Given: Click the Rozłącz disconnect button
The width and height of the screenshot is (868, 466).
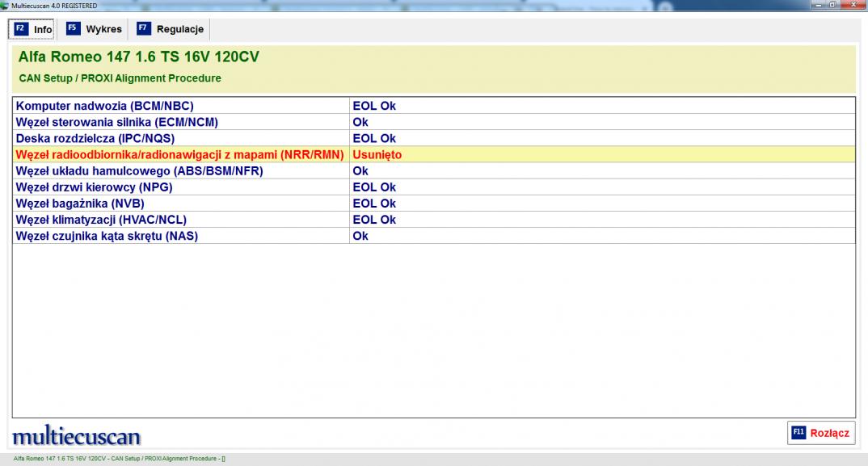Looking at the screenshot, I should (x=821, y=433).
